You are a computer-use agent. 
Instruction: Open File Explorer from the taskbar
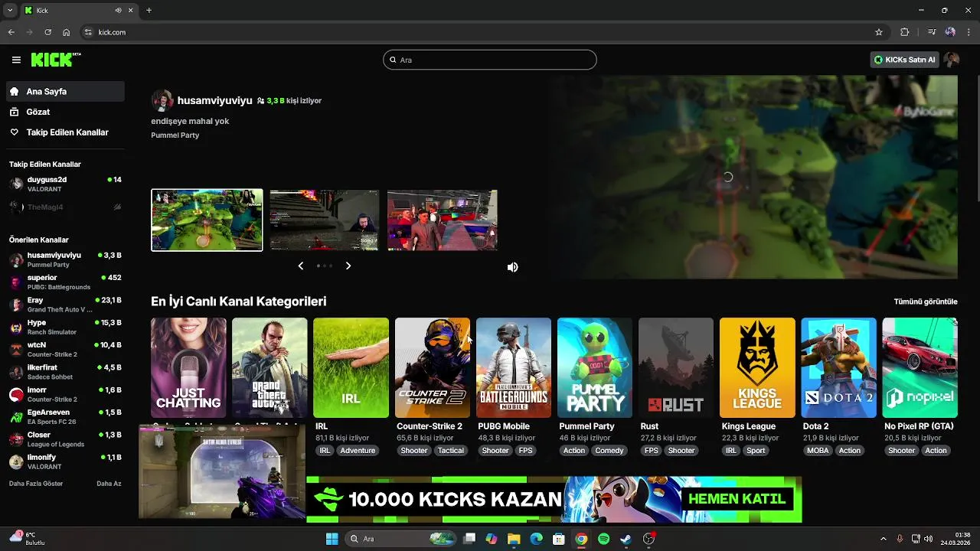[514, 539]
